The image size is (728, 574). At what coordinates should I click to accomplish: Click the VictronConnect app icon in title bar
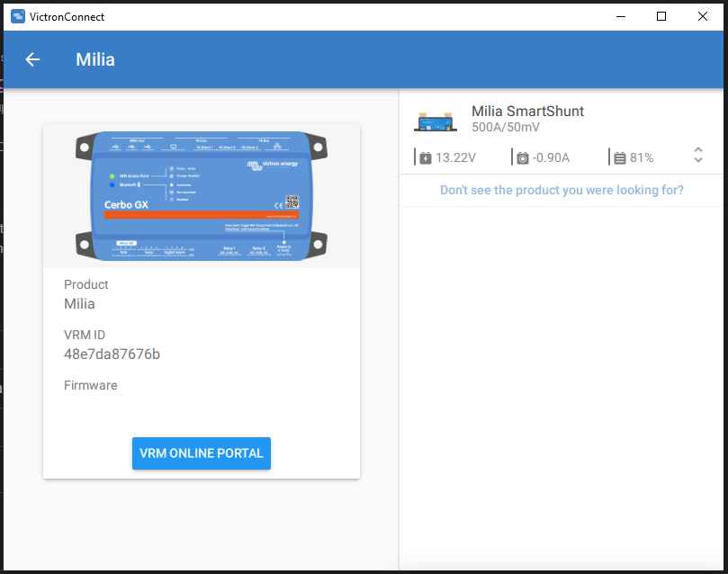[x=18, y=17]
